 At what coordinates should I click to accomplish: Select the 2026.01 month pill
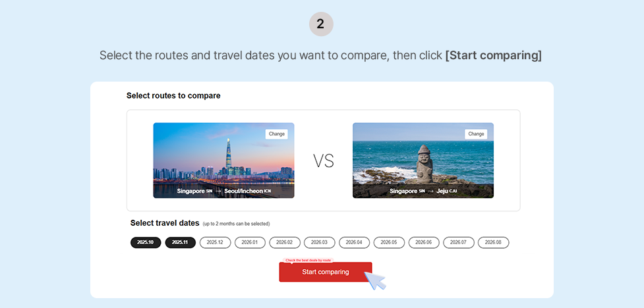250,242
